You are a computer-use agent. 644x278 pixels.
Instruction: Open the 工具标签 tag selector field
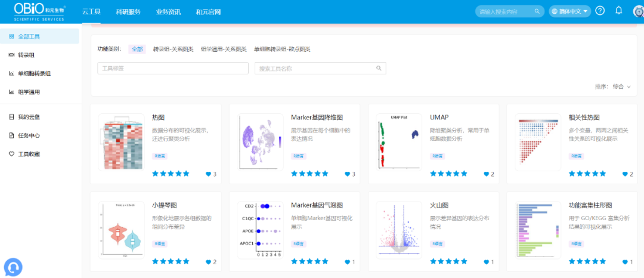coord(173,68)
